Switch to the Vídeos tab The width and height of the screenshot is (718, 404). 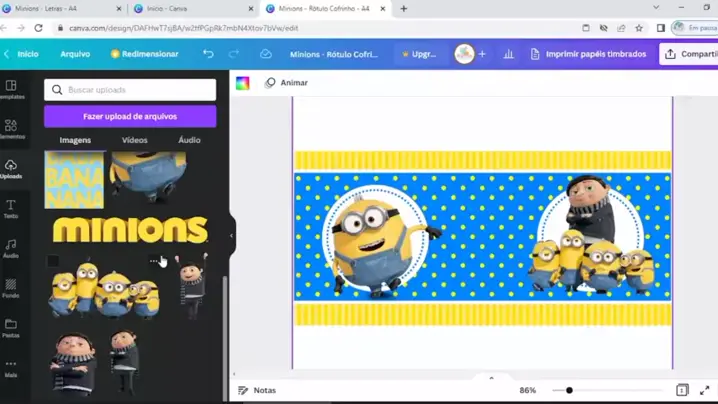click(135, 140)
